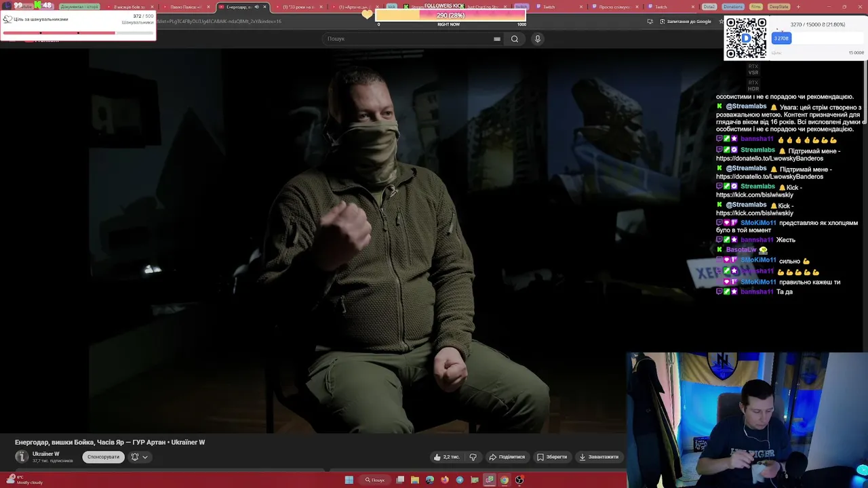Click 'Спонсорувати' button under video
Screen dimensions: 868x488
[x=103, y=457]
